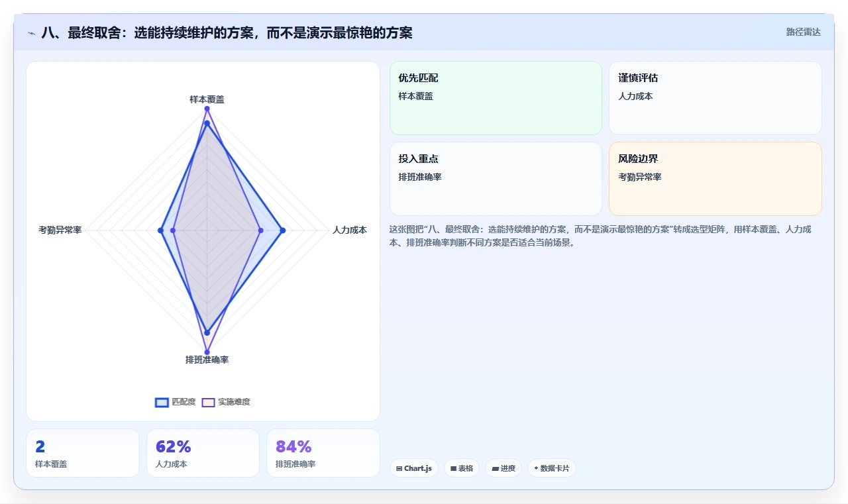Click the description paragraph starting with 这张图把

tap(602, 236)
